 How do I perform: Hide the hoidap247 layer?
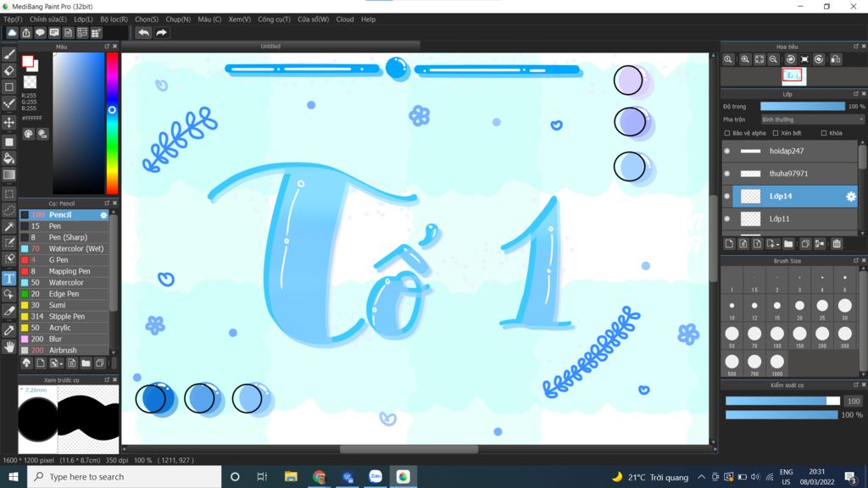click(x=727, y=151)
